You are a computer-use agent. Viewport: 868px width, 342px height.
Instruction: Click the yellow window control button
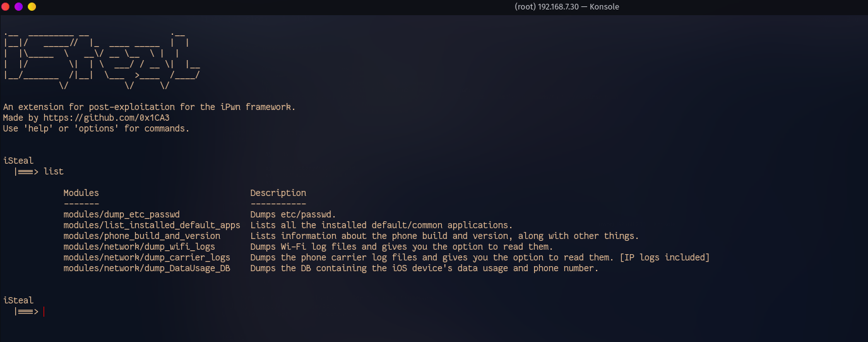tap(32, 6)
